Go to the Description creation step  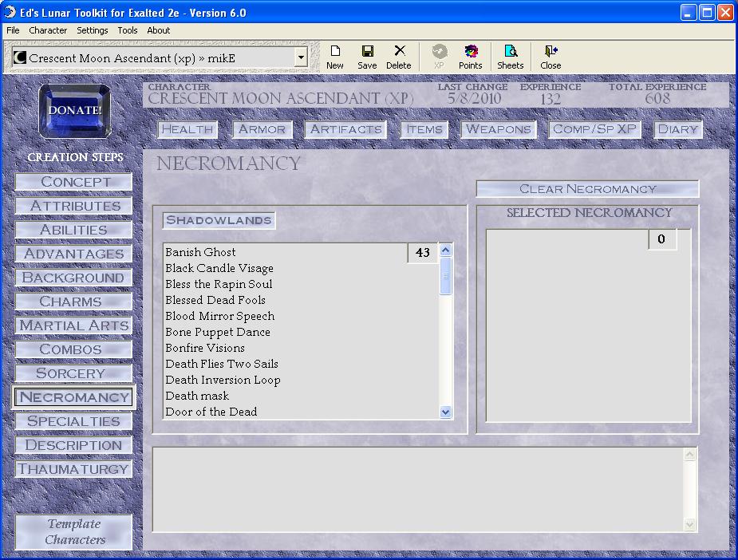[x=74, y=445]
